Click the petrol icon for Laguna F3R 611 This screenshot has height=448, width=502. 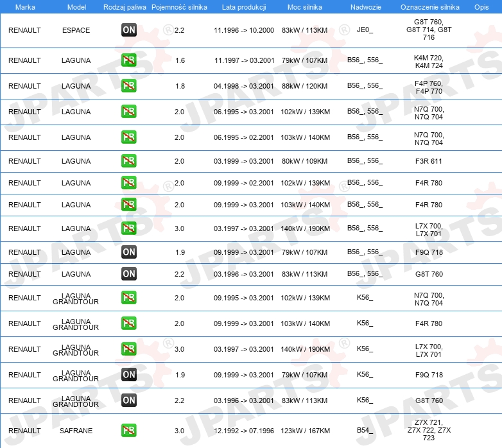click(x=129, y=160)
